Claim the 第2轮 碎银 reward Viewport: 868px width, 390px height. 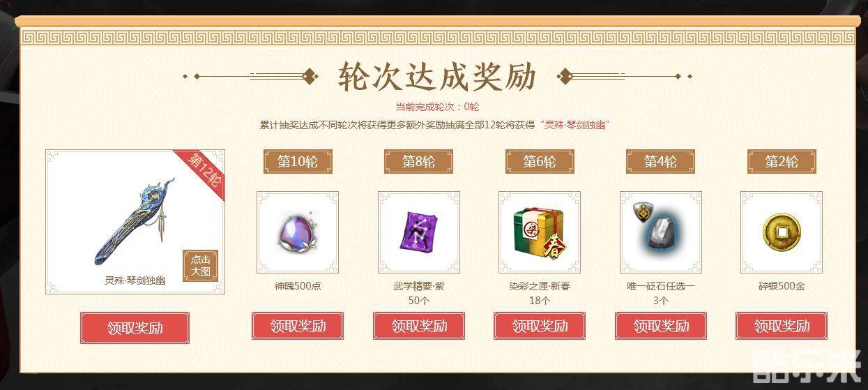(782, 326)
